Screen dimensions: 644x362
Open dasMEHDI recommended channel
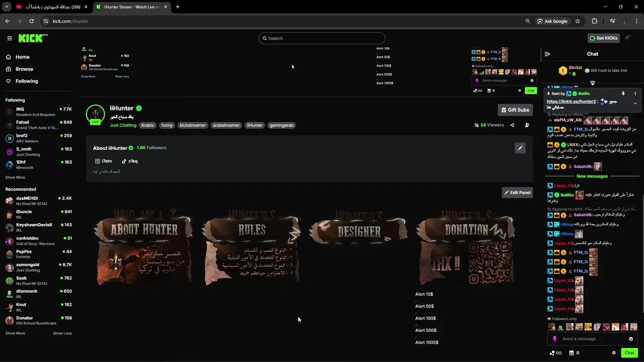(x=39, y=201)
